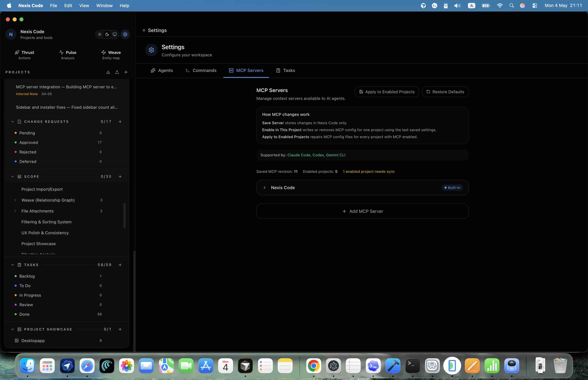
Task: Open the View menu
Action: [84, 6]
